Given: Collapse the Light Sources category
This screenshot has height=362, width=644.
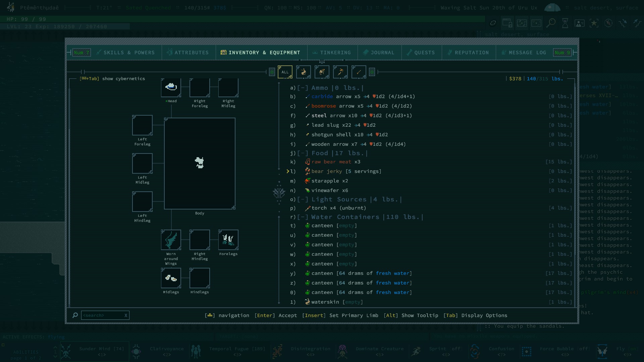Looking at the screenshot, I should pos(303,199).
